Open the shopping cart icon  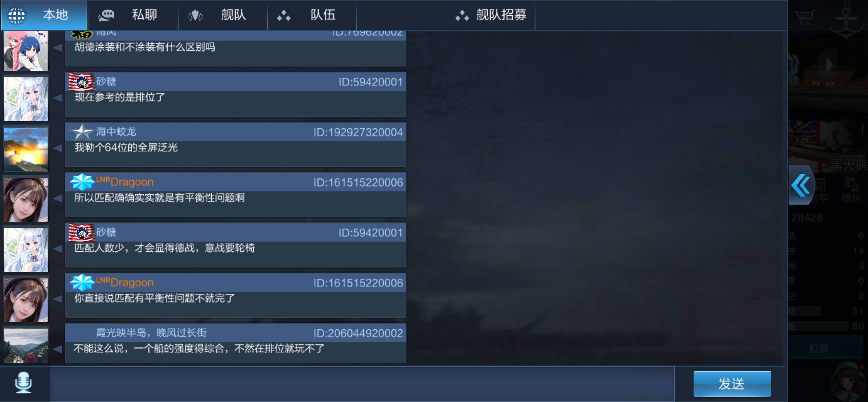[x=806, y=16]
